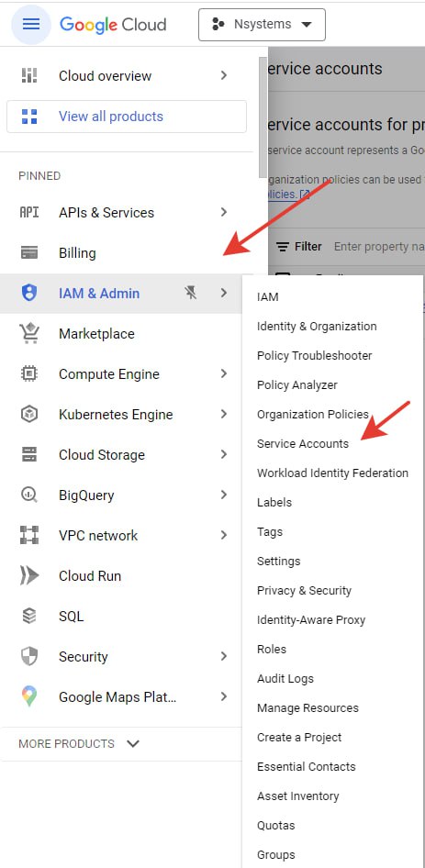The height and width of the screenshot is (868, 425).
Task: Choose Roles in the IAM submenu
Action: [x=272, y=649]
